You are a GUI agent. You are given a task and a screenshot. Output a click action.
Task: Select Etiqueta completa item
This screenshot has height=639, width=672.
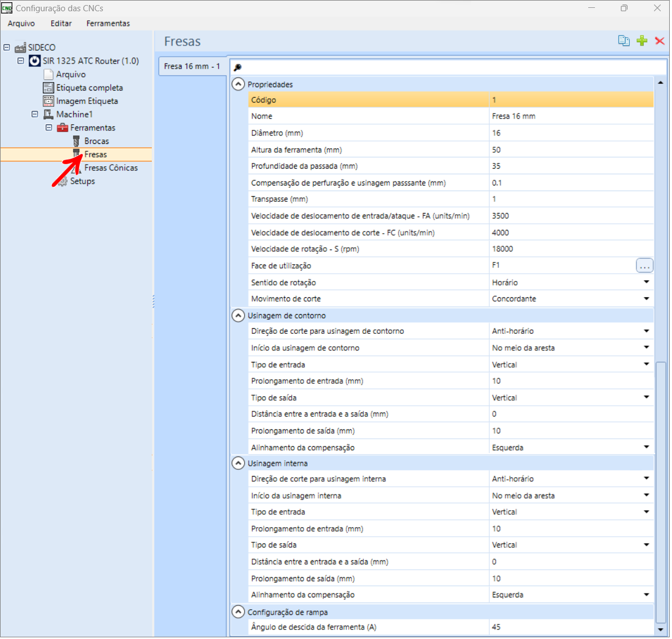click(90, 88)
